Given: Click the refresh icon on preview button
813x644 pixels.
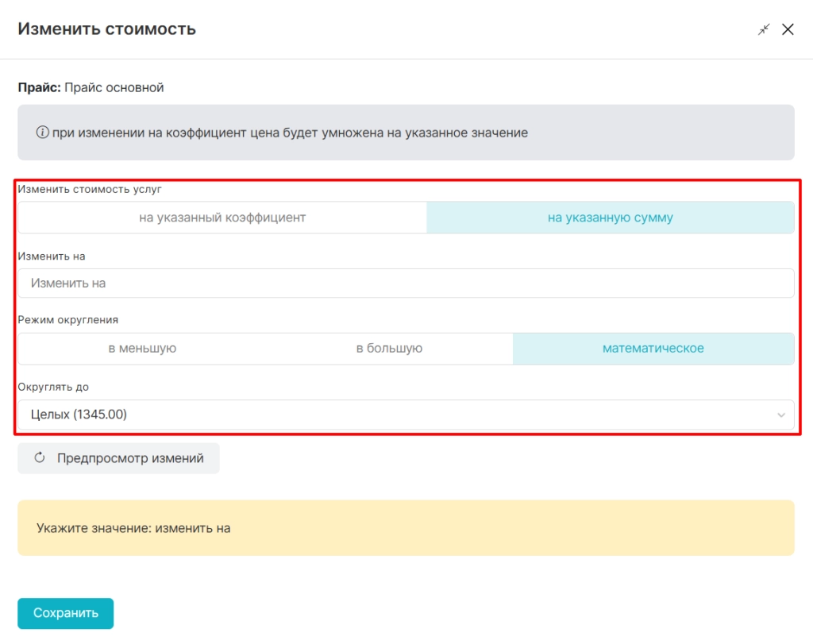Looking at the screenshot, I should [40, 458].
